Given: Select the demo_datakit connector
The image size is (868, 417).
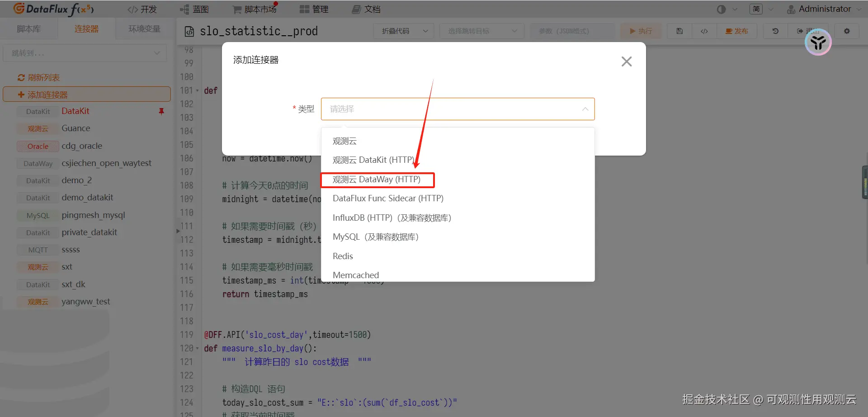Looking at the screenshot, I should pos(87,198).
